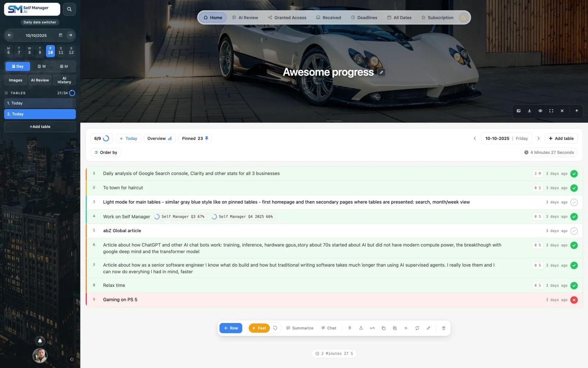The width and height of the screenshot is (588, 368).
Task: Open the Subscription tab
Action: [x=437, y=18]
